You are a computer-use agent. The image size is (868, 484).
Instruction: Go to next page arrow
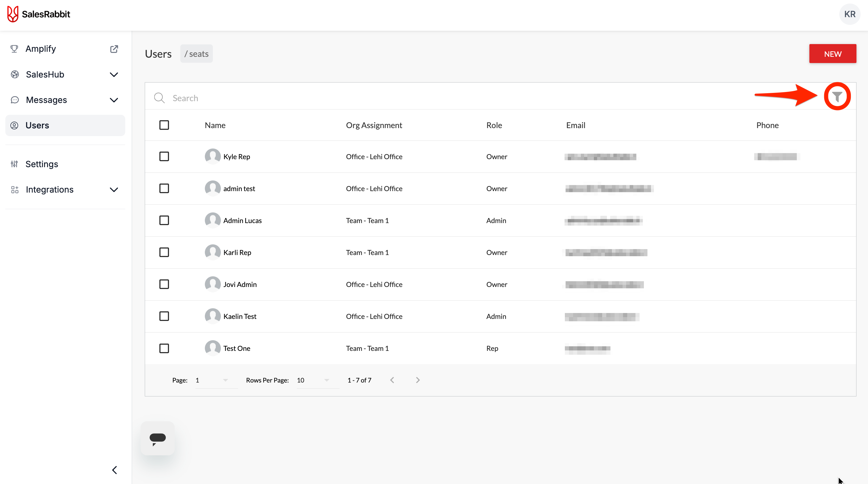click(x=418, y=380)
